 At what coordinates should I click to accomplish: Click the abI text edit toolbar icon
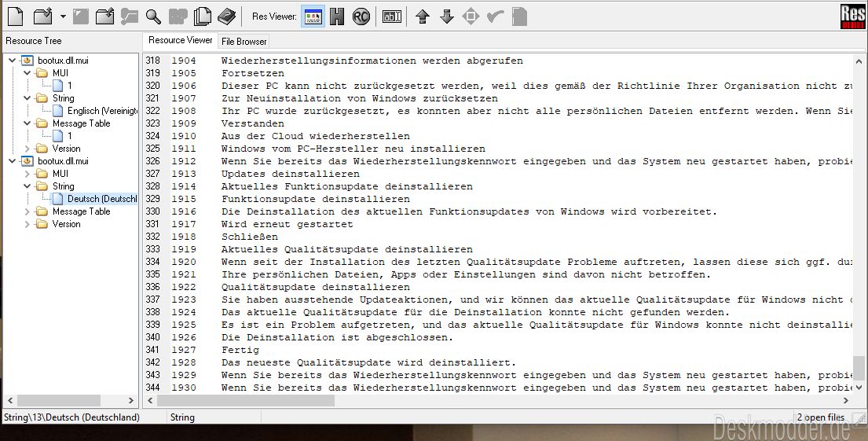click(392, 17)
